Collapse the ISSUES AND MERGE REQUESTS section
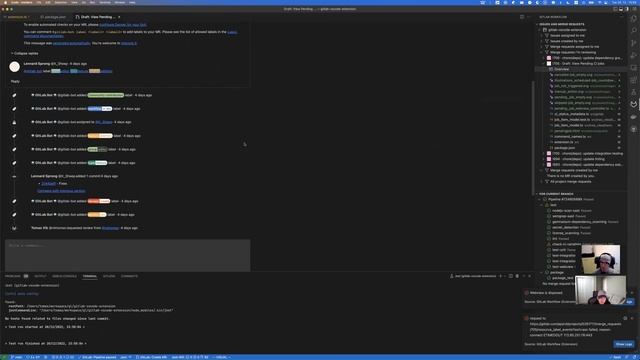 (x=561, y=24)
